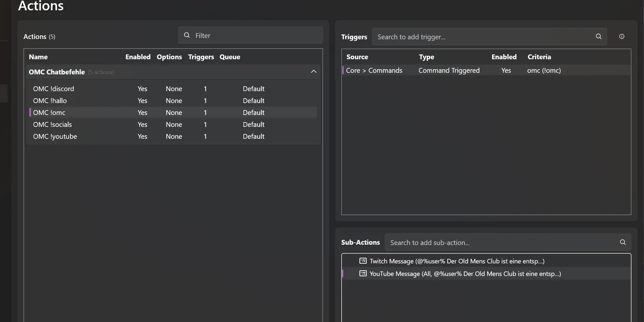Click the Command Triggered type cell
The height and width of the screenshot is (322, 644).
(449, 70)
